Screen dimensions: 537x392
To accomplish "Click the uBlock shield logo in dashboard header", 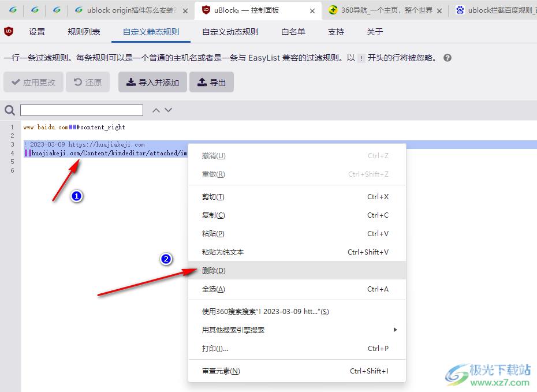I will 9,32.
